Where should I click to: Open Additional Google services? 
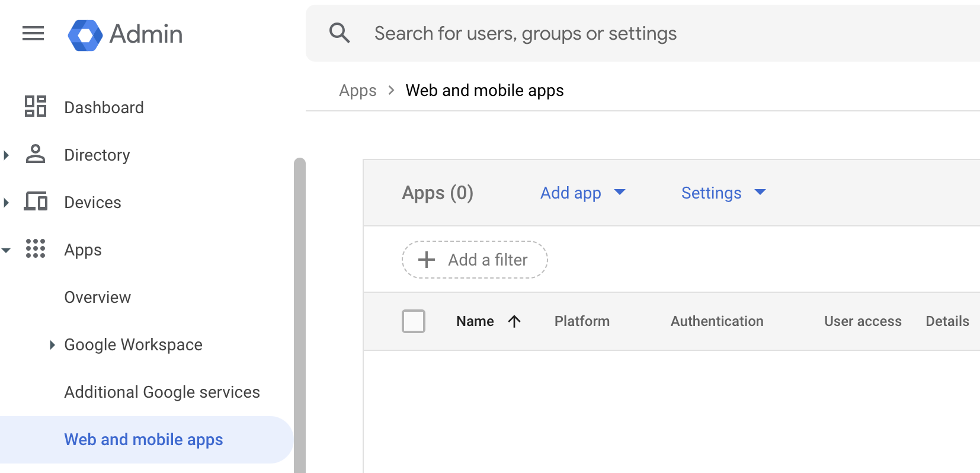pos(162,392)
